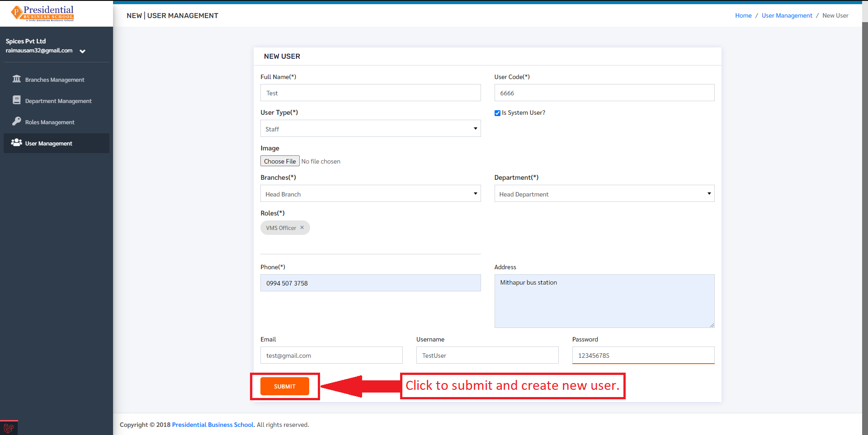Click the User Management people icon
The width and height of the screenshot is (868, 435).
(17, 142)
